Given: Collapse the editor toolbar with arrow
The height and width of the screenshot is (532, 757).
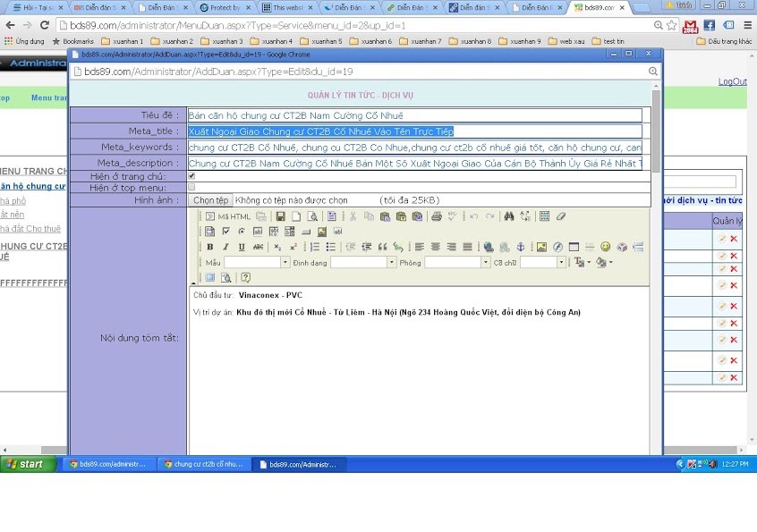Looking at the screenshot, I should (x=193, y=283).
